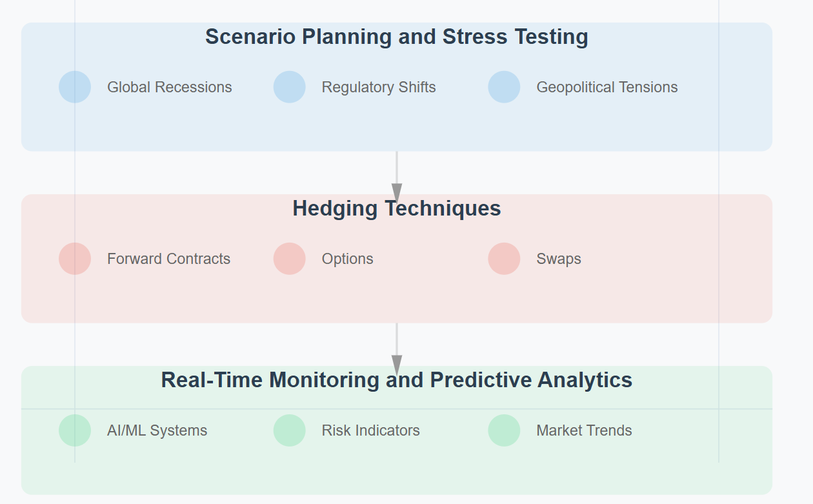The width and height of the screenshot is (813, 504).
Task: Select the Regulatory Shifts text
Action: pyautogui.click(x=379, y=87)
